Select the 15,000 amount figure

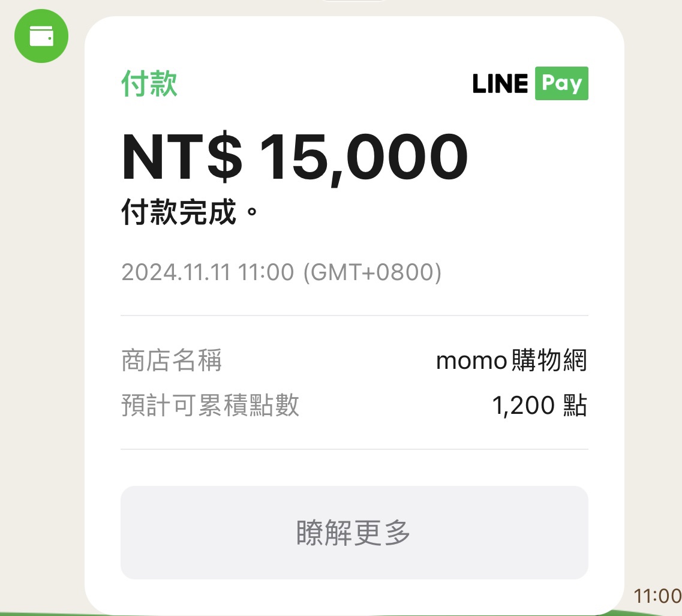(364, 157)
